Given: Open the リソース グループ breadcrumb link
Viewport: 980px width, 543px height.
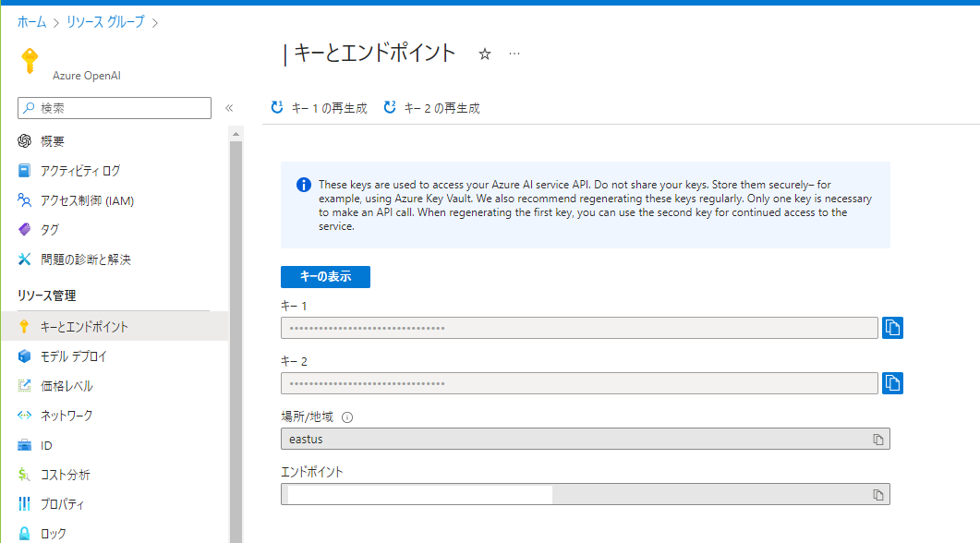Looking at the screenshot, I should tap(105, 22).
